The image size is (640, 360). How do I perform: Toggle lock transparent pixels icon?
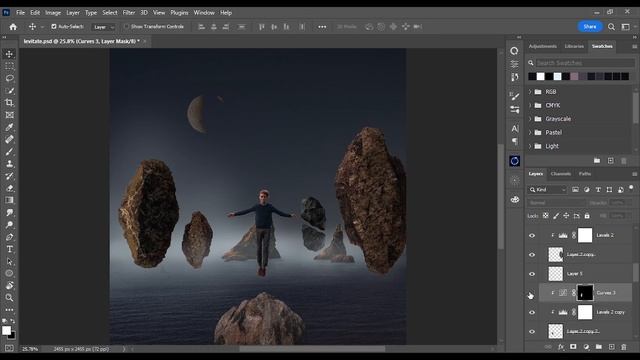click(546, 216)
